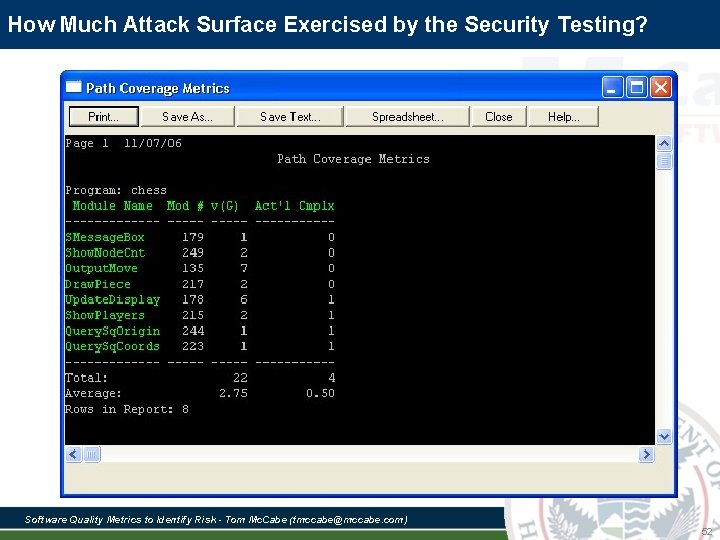The image size is (720, 540).
Task: Click the slide heading about Attack Surface
Action: (327, 24)
